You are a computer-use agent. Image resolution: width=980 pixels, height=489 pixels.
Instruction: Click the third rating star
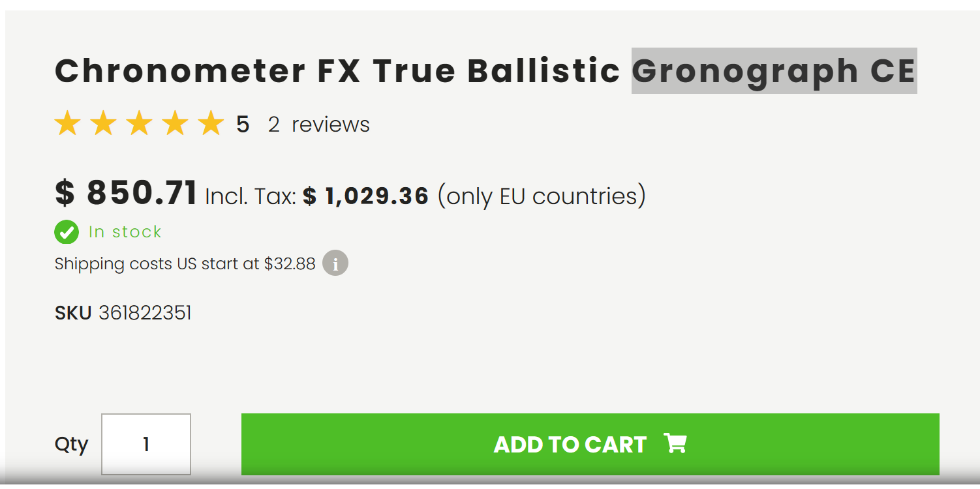coord(139,123)
